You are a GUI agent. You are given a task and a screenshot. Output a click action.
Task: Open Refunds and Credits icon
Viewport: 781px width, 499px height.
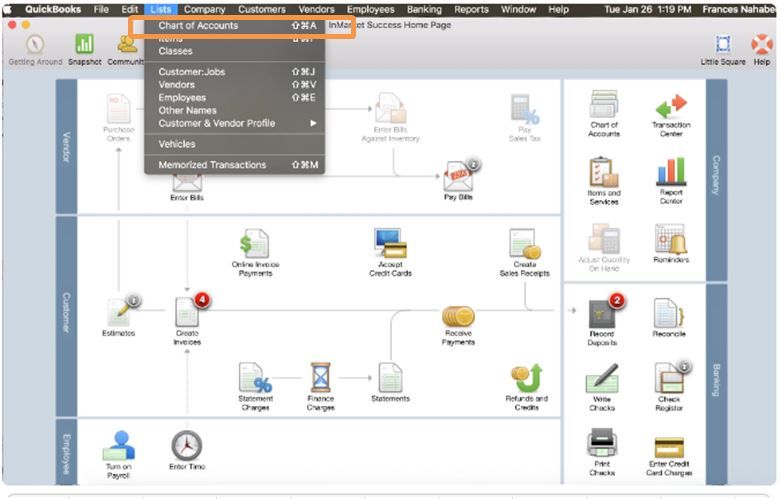coord(526,378)
